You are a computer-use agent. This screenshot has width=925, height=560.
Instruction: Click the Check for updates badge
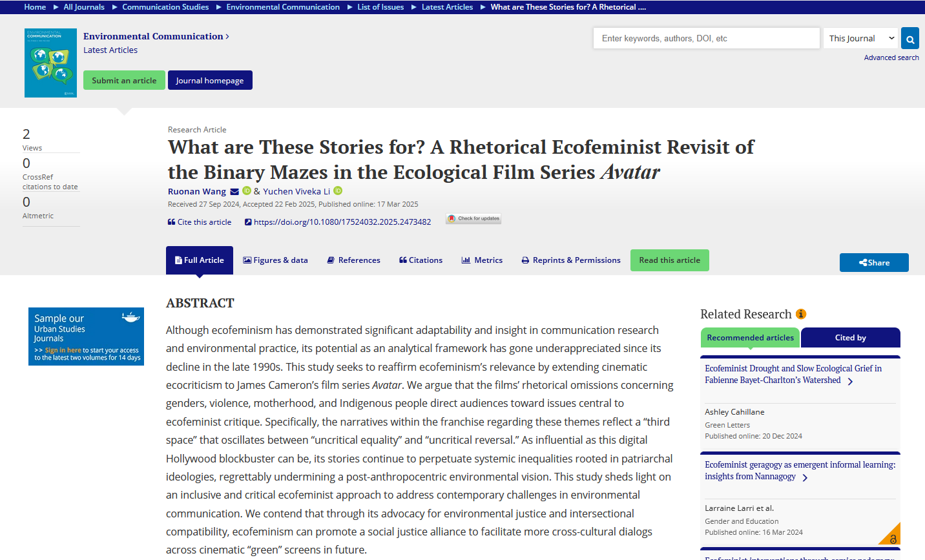(473, 219)
